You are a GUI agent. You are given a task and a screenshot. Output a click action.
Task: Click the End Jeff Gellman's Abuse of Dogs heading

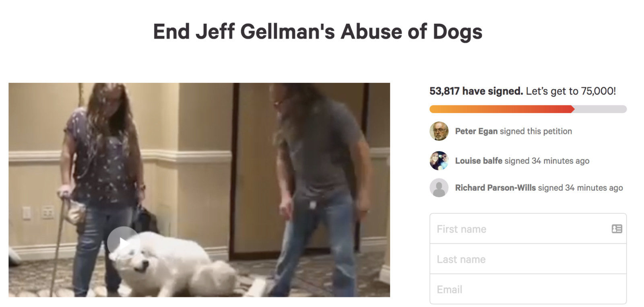pyautogui.click(x=318, y=32)
